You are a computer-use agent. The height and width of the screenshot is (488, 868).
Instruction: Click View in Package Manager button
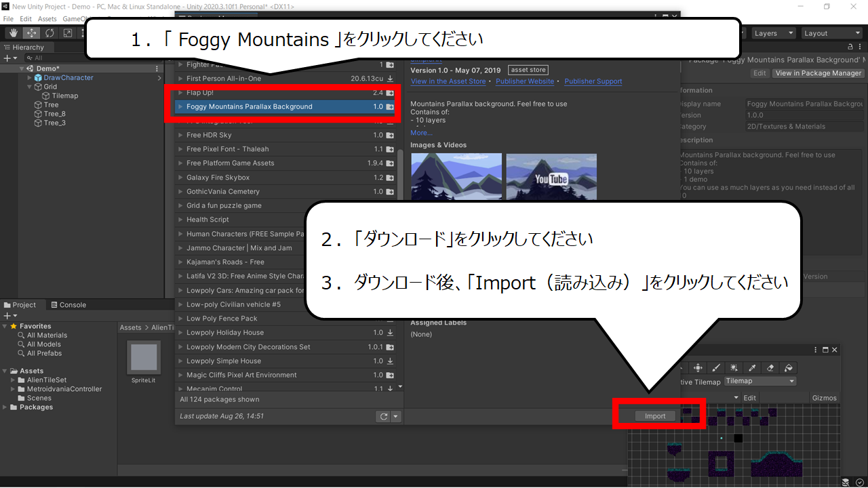click(x=818, y=73)
